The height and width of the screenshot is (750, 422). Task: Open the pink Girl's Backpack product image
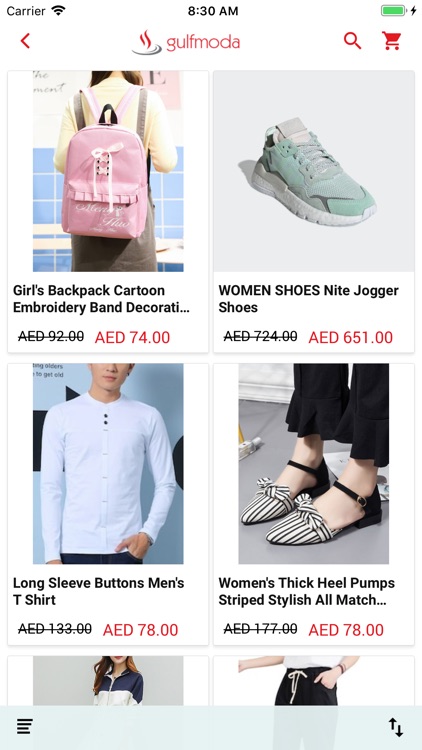108,171
